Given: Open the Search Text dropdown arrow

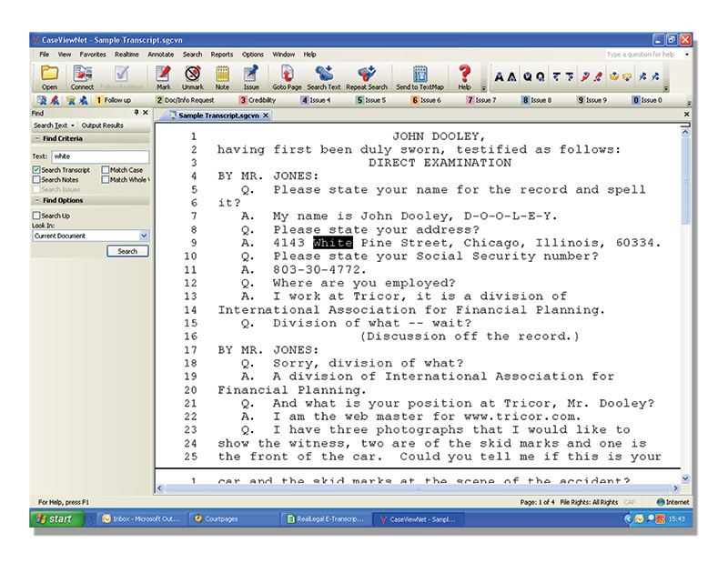Looking at the screenshot, I should pos(73,126).
